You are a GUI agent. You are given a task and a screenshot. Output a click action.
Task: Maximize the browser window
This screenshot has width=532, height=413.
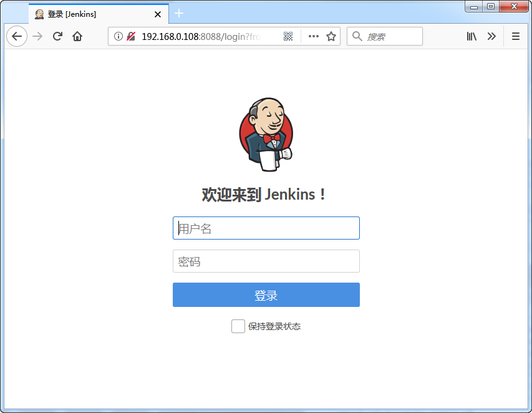pos(491,6)
